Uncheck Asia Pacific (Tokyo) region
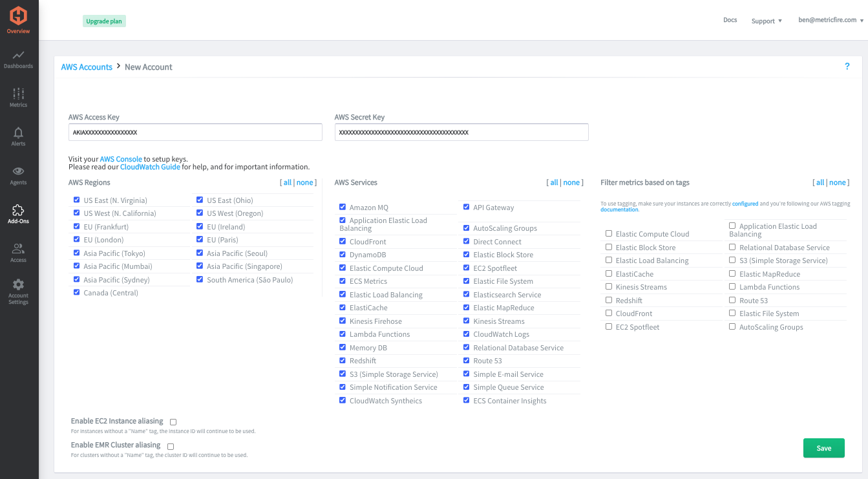The height and width of the screenshot is (479, 868). [x=77, y=253]
